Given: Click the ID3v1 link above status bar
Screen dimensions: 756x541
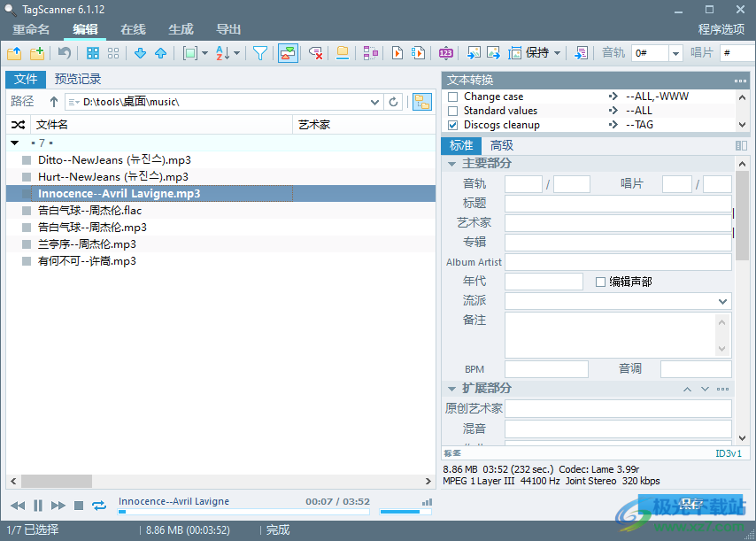Looking at the screenshot, I should [x=728, y=453].
